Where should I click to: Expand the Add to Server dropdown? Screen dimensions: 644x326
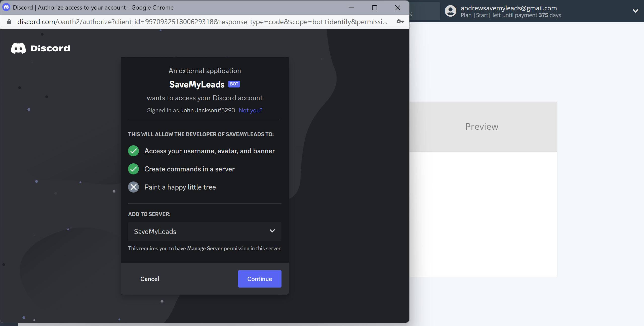click(272, 231)
